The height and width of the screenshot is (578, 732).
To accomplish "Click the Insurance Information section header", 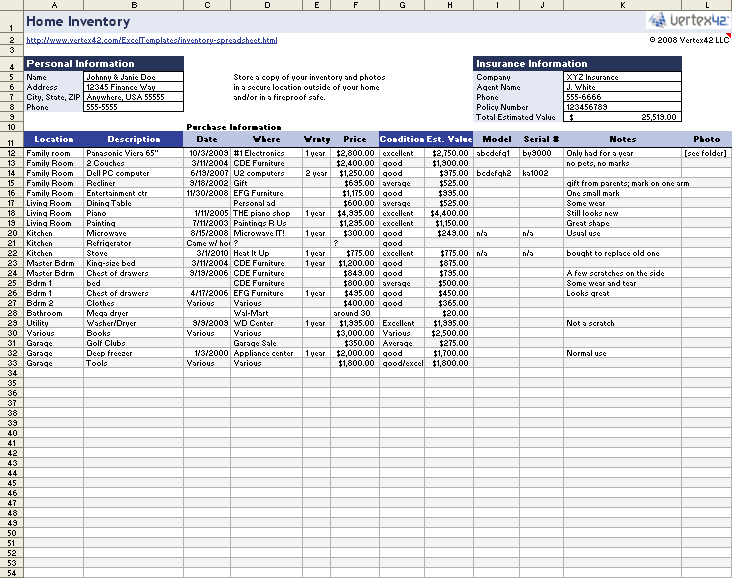I will click(x=577, y=64).
